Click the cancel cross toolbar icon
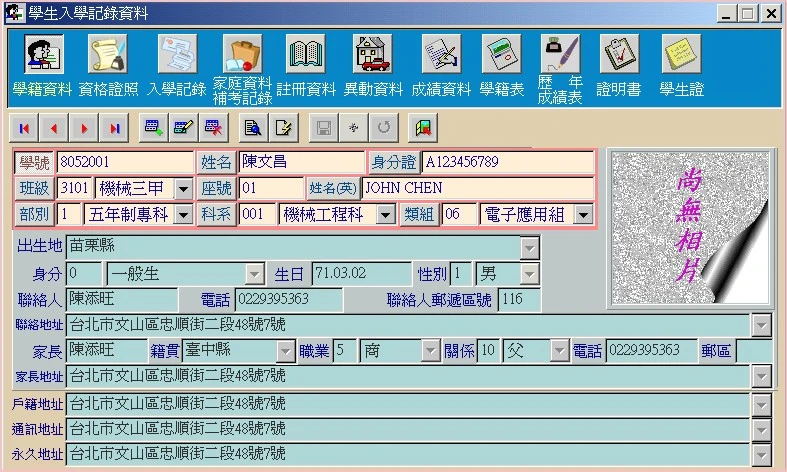This screenshot has height=472, width=787. 353,128
